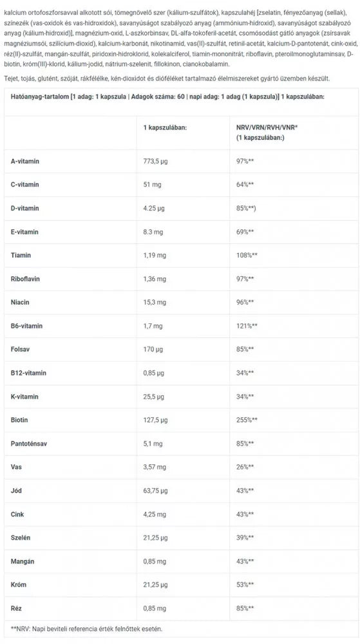Select the Biotin 255% cell
The height and width of the screenshot is (644, 360).
point(247,420)
